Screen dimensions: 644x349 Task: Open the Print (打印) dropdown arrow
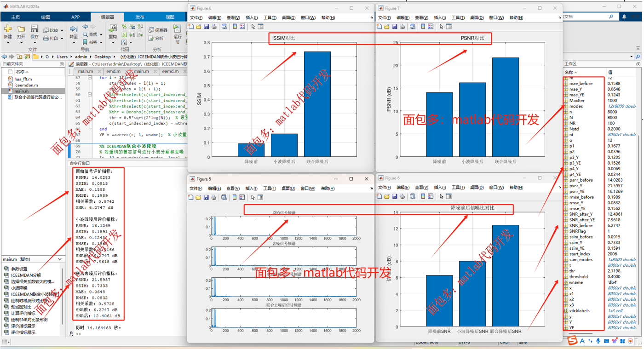[63, 39]
